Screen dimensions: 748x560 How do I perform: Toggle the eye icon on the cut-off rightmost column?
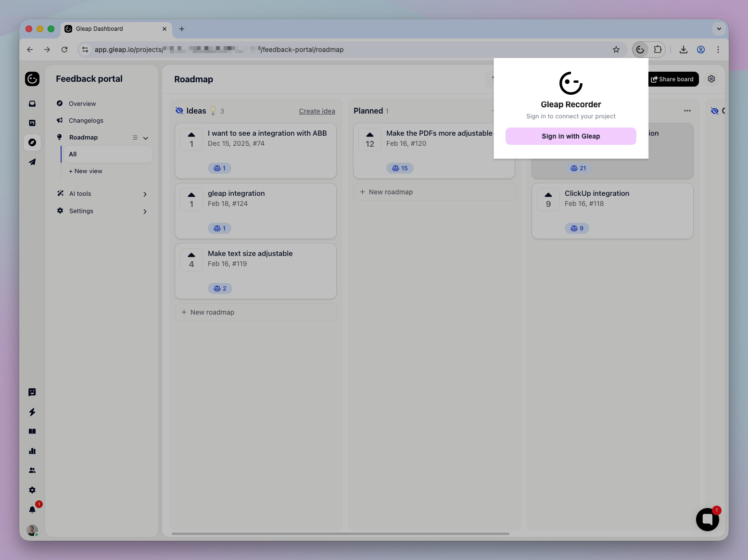[x=715, y=111]
